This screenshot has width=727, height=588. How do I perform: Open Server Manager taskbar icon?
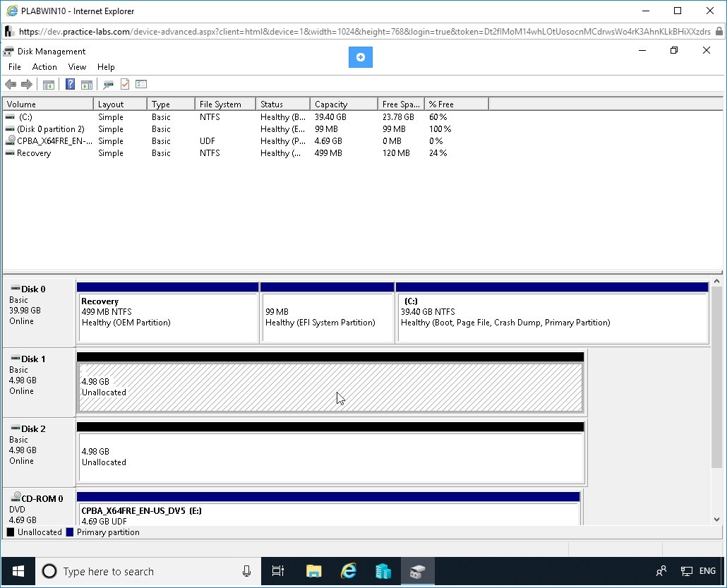[x=383, y=571]
